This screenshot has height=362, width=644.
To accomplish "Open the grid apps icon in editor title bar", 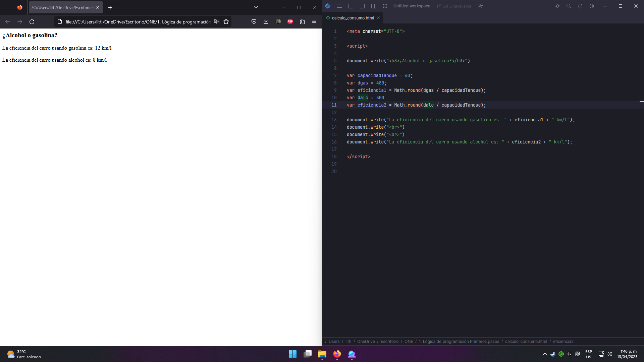I will (385, 6).
